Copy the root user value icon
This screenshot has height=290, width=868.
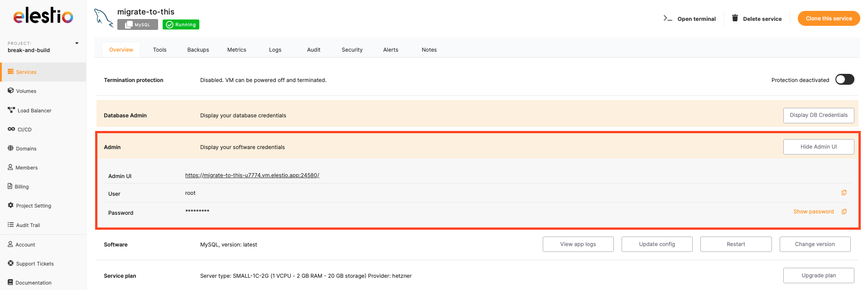tap(844, 193)
